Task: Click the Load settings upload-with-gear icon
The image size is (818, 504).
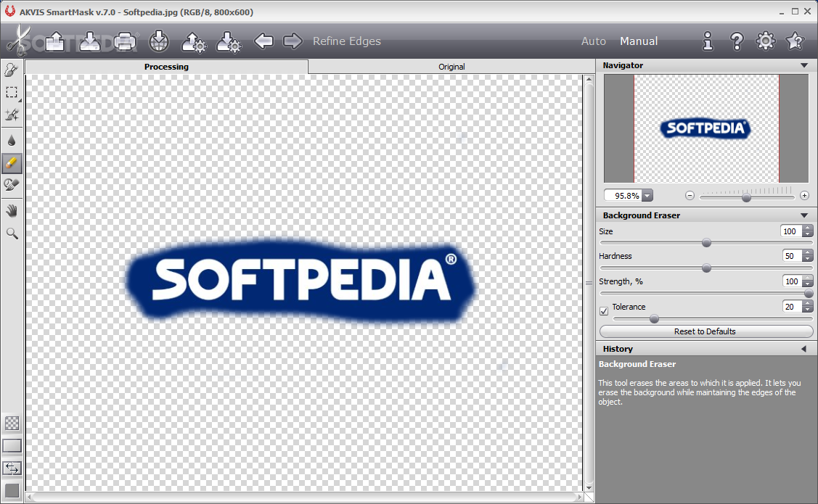Action: point(194,41)
